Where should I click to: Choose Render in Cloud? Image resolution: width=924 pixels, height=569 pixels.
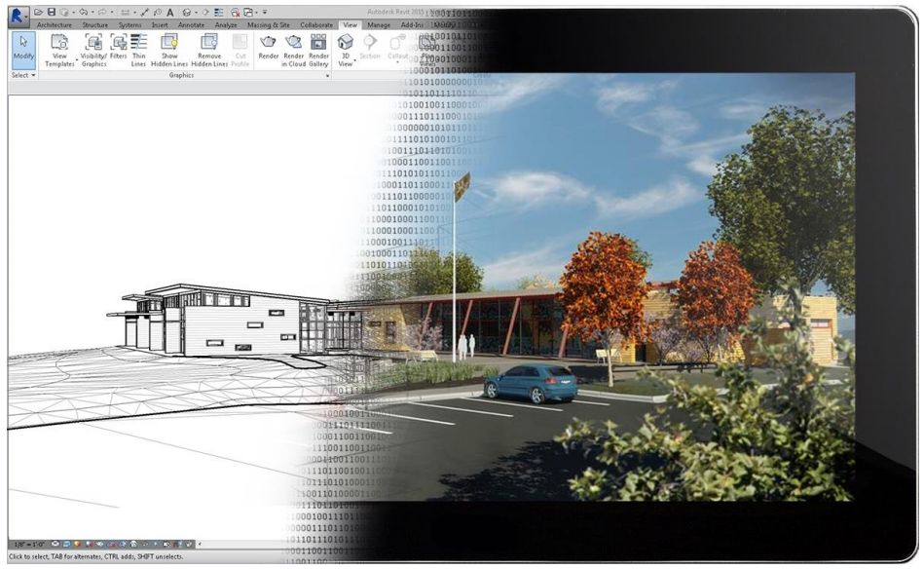coord(293,50)
